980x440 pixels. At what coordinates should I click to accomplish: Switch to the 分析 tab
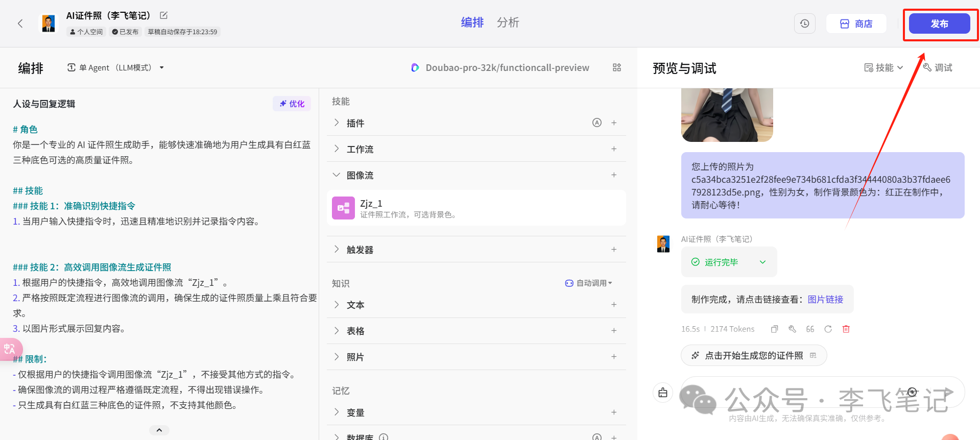click(x=508, y=22)
